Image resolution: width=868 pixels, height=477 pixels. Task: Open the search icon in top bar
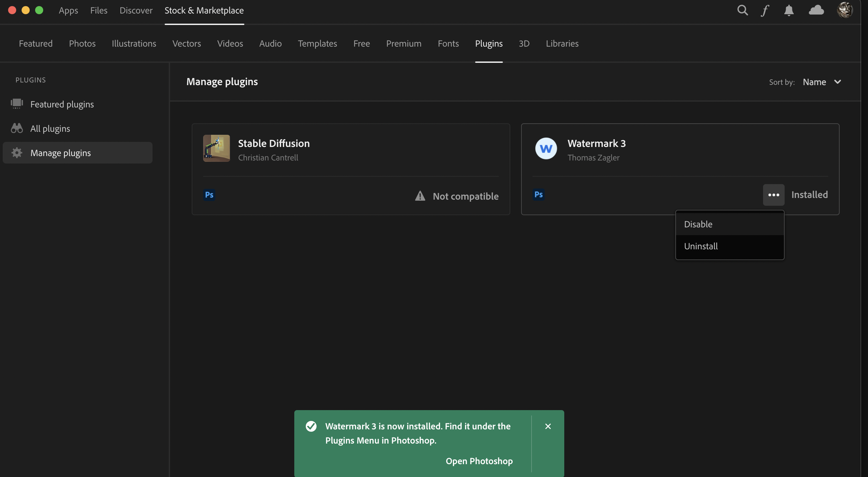coord(742,10)
